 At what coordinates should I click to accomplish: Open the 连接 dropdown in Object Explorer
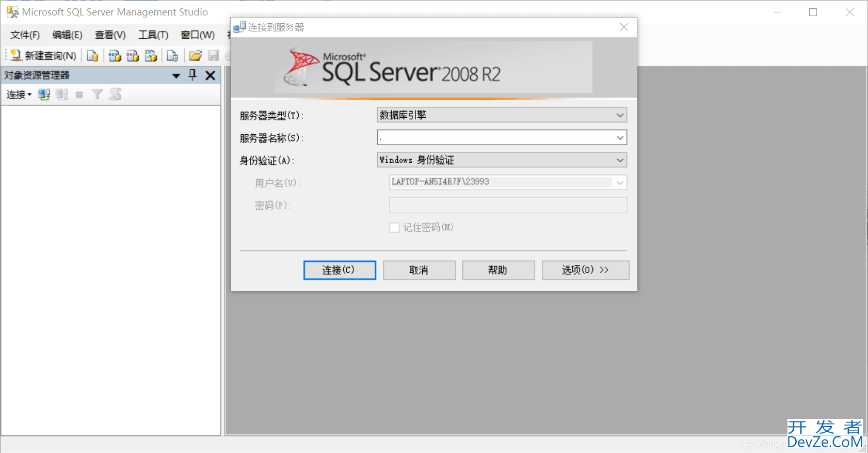pos(19,95)
